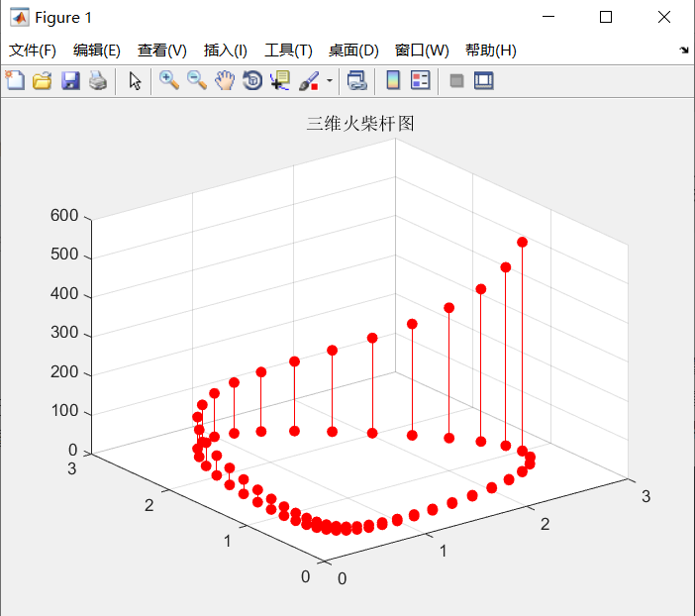The image size is (695, 616).
Task: Choose the Brush data tool
Action: click(309, 81)
